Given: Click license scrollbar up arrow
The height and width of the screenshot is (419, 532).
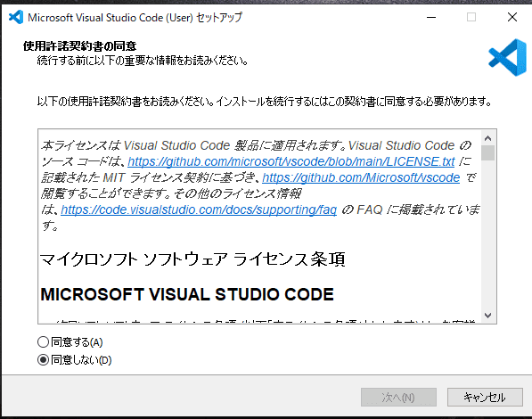Looking at the screenshot, I should (488, 138).
